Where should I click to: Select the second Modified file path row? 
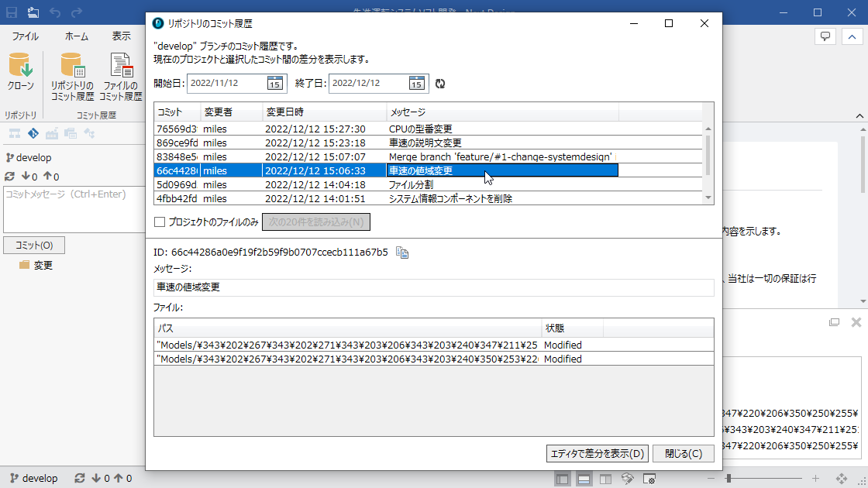pos(434,359)
